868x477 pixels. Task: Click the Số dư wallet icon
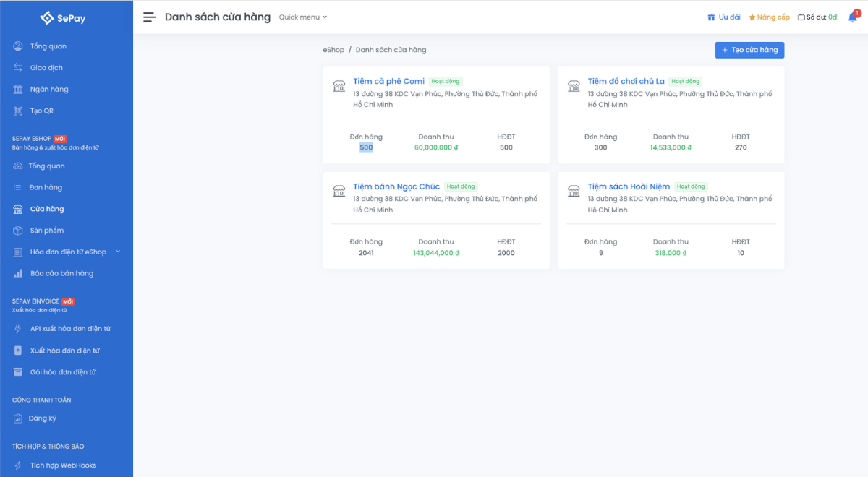click(801, 17)
